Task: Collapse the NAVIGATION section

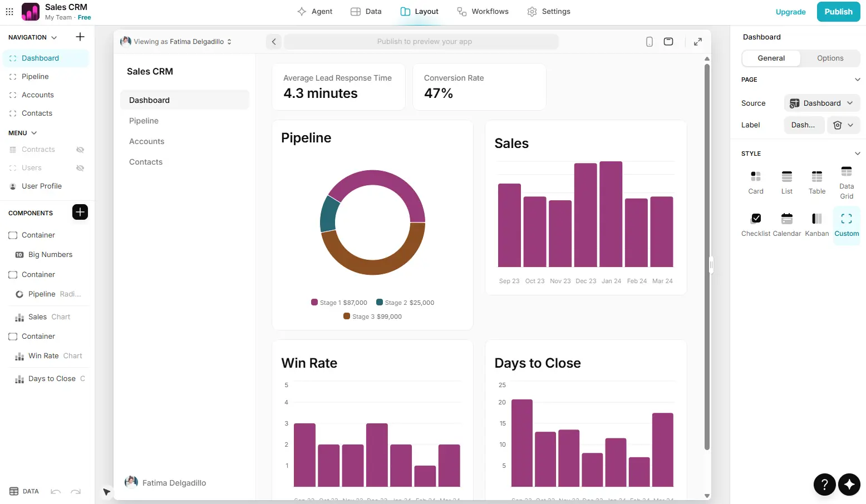Action: point(54,37)
